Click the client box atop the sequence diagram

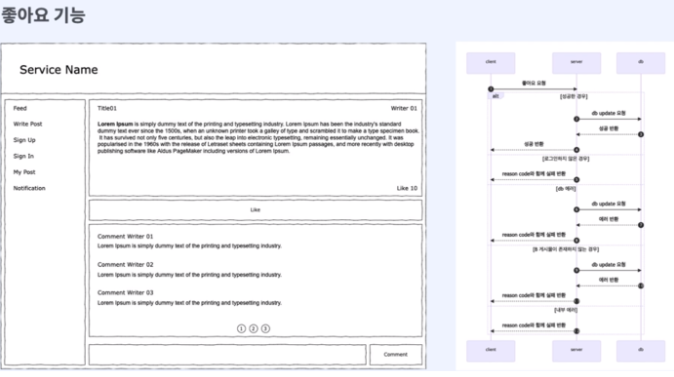pos(490,63)
